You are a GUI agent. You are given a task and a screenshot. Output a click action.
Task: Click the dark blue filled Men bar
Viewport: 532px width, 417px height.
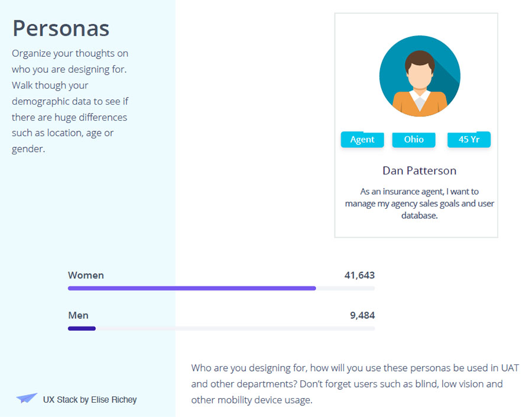click(82, 328)
